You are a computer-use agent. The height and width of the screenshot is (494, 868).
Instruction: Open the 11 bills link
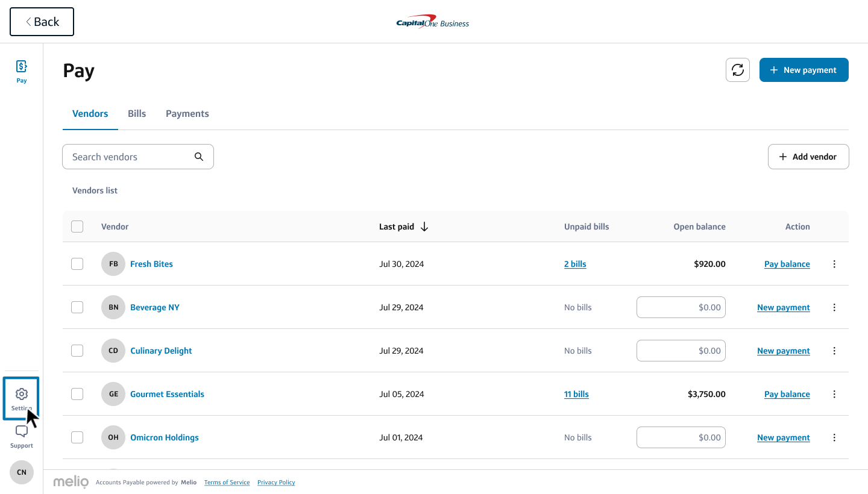click(x=576, y=394)
